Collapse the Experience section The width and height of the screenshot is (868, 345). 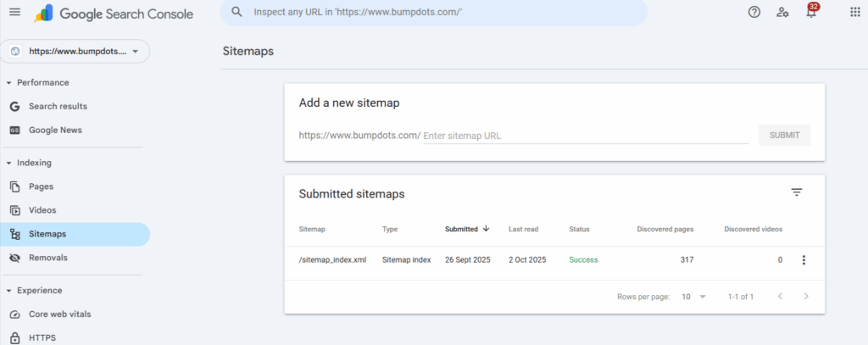[x=9, y=291]
